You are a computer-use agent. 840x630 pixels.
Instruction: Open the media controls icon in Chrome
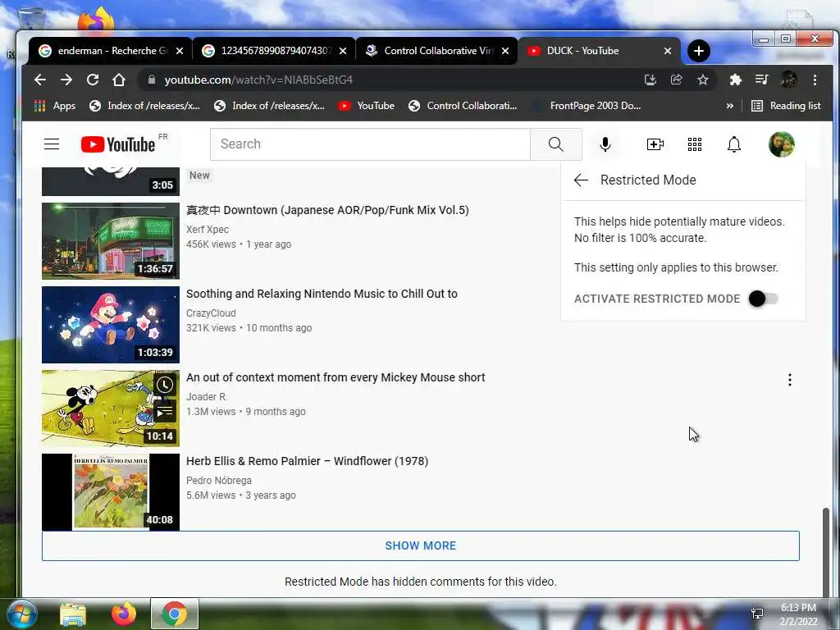click(x=762, y=80)
